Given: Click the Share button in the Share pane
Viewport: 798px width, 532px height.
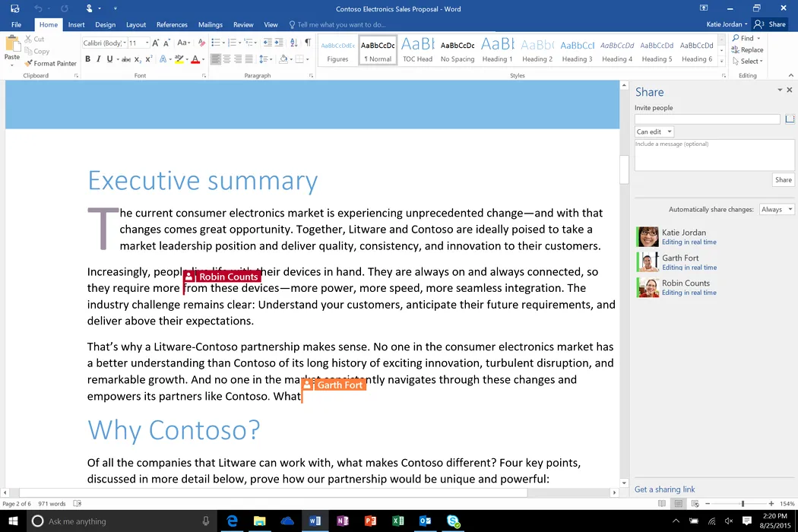Looking at the screenshot, I should point(783,180).
